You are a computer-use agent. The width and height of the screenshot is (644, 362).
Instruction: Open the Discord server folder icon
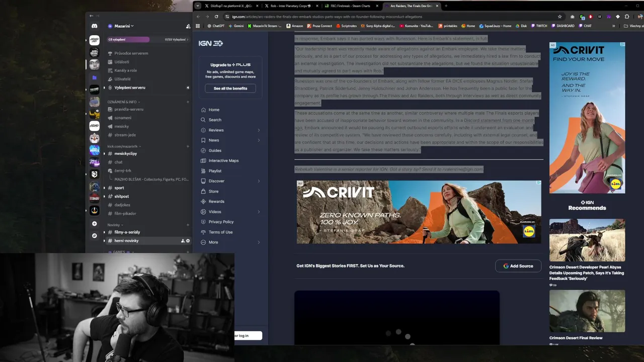[94, 77]
